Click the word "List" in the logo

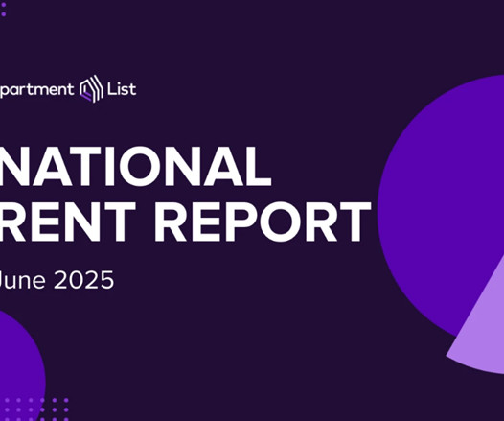[x=122, y=89]
